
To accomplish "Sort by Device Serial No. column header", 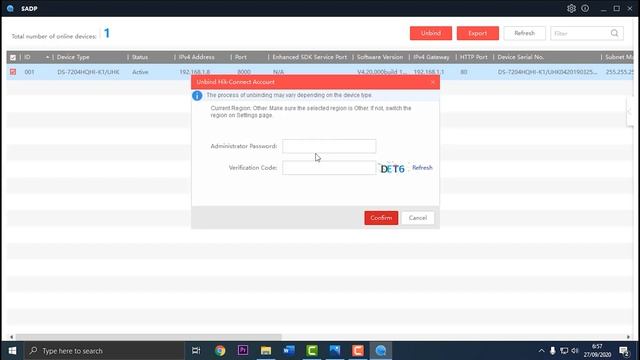I will (521, 57).
